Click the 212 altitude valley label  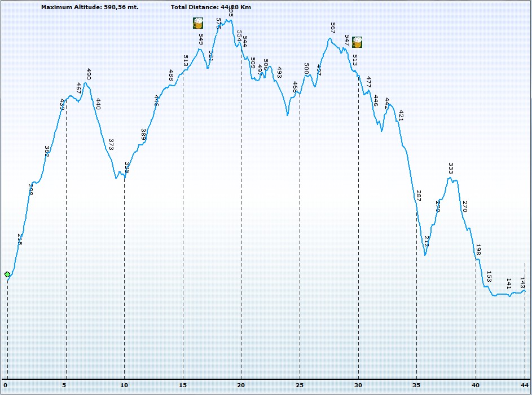point(426,242)
